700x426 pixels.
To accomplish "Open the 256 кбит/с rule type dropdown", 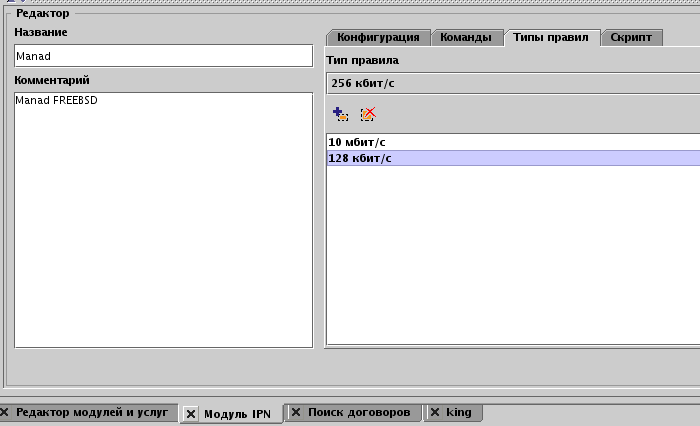I will 512,83.
